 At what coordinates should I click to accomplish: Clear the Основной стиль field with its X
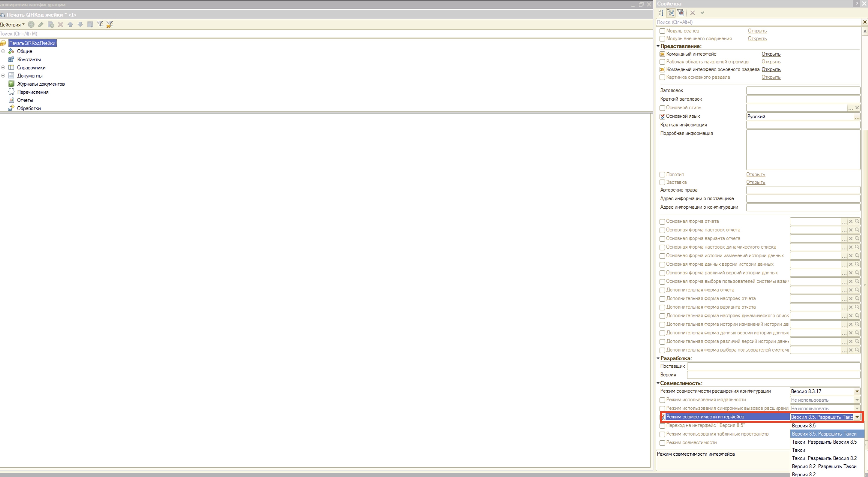pos(857,108)
